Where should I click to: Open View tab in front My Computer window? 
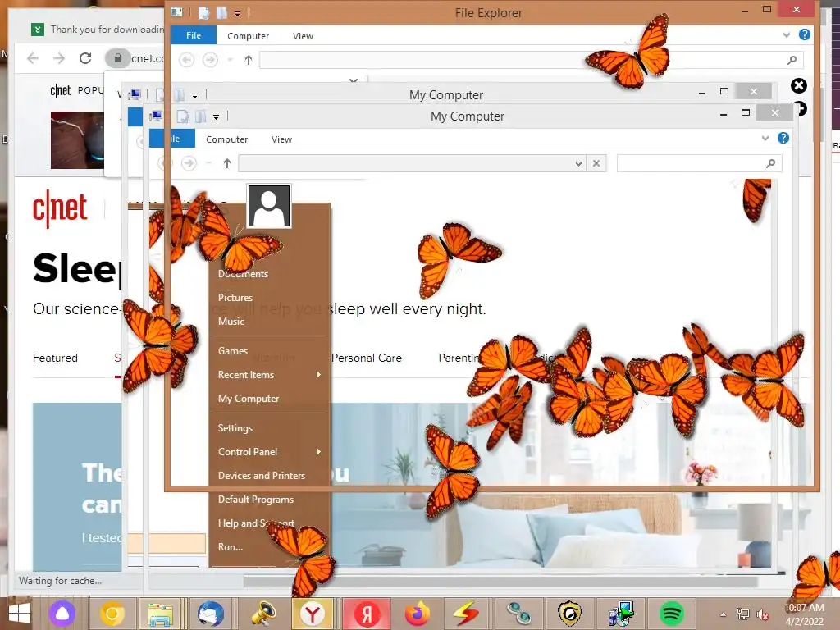click(282, 139)
